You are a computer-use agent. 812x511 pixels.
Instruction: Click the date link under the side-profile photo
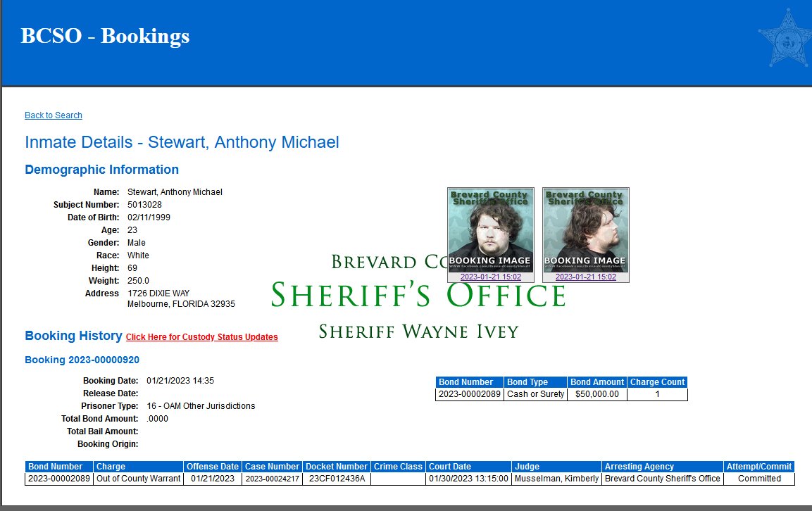tap(585, 277)
